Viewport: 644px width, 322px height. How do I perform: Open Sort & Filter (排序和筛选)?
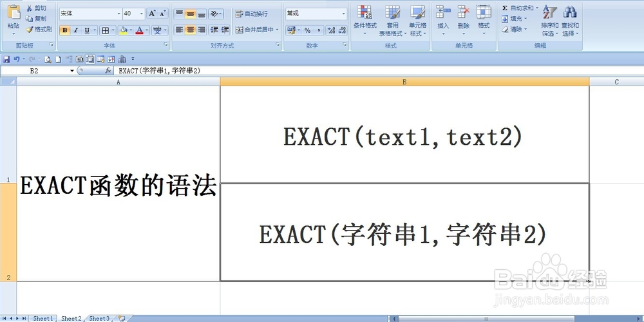549,21
